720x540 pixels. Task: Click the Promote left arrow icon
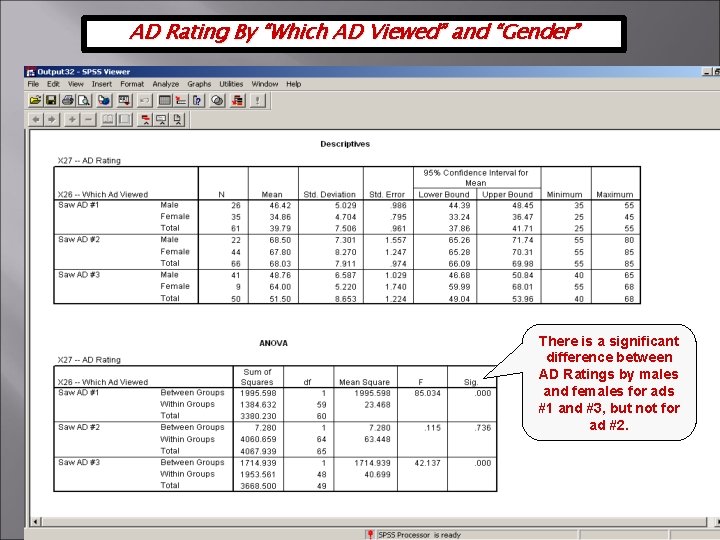tap(35, 120)
